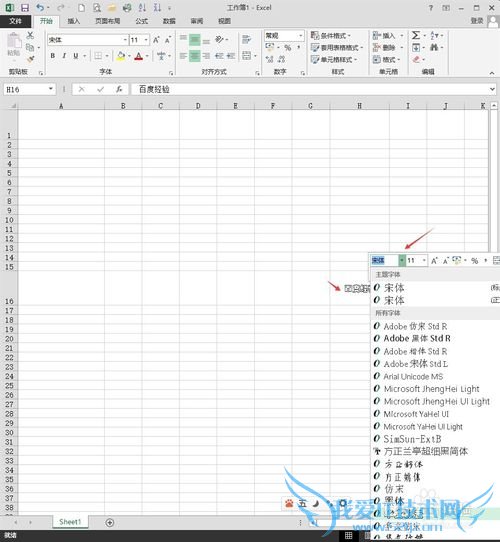Apply percent style in number group

pos(287,47)
